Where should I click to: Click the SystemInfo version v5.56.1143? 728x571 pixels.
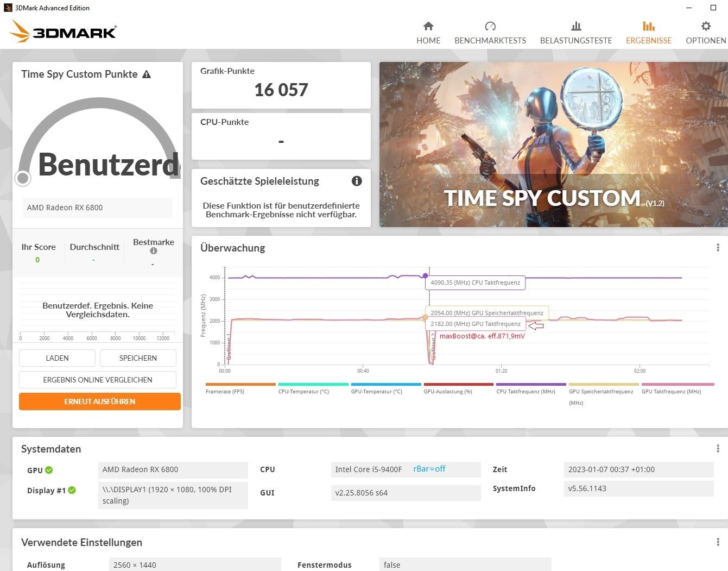click(x=638, y=488)
